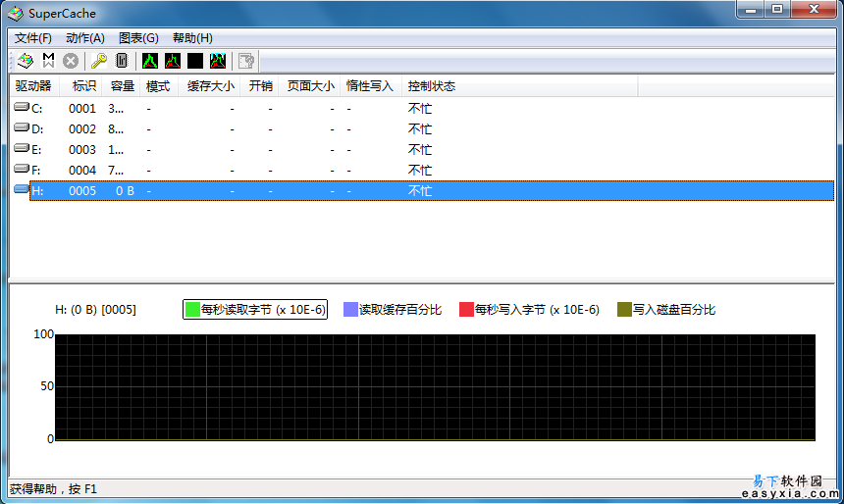Select the 每秒写入字节 (x 10E-6) legend label
Screen dimensions: 844x504
pos(537,310)
